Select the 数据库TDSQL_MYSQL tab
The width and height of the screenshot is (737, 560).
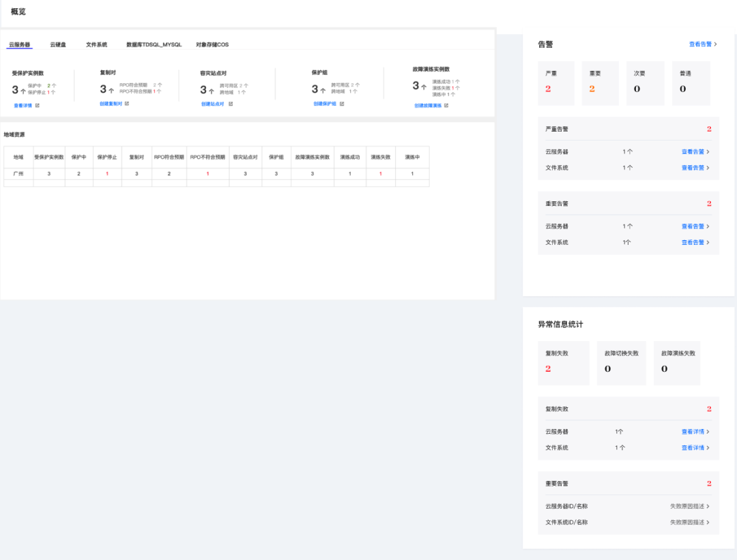click(x=154, y=44)
